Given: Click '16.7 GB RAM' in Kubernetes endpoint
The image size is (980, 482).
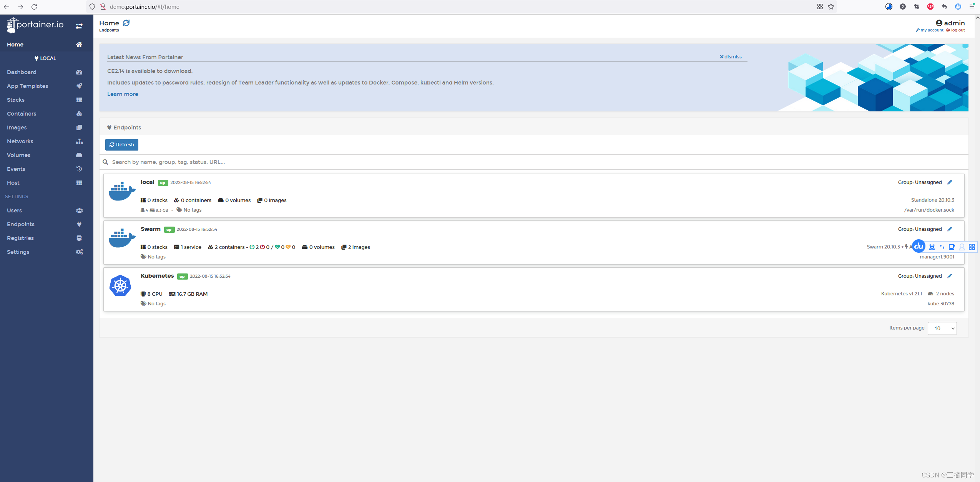Looking at the screenshot, I should point(188,294).
